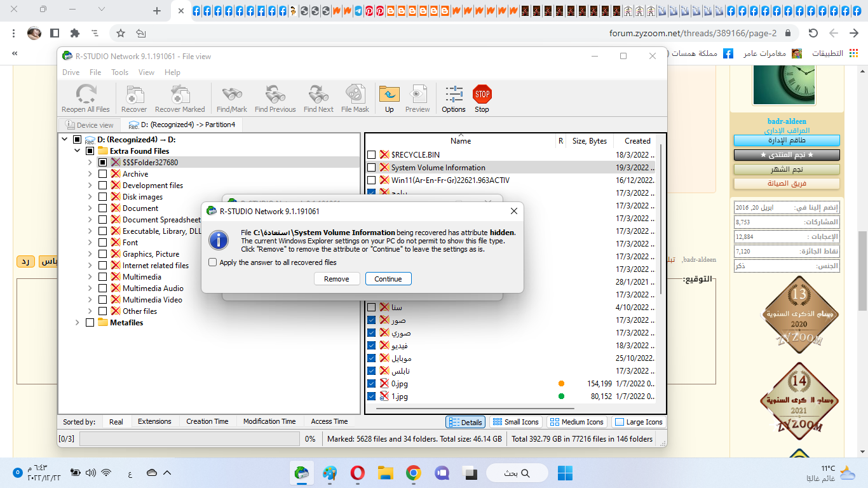Sort files by Creation Time

click(x=207, y=421)
